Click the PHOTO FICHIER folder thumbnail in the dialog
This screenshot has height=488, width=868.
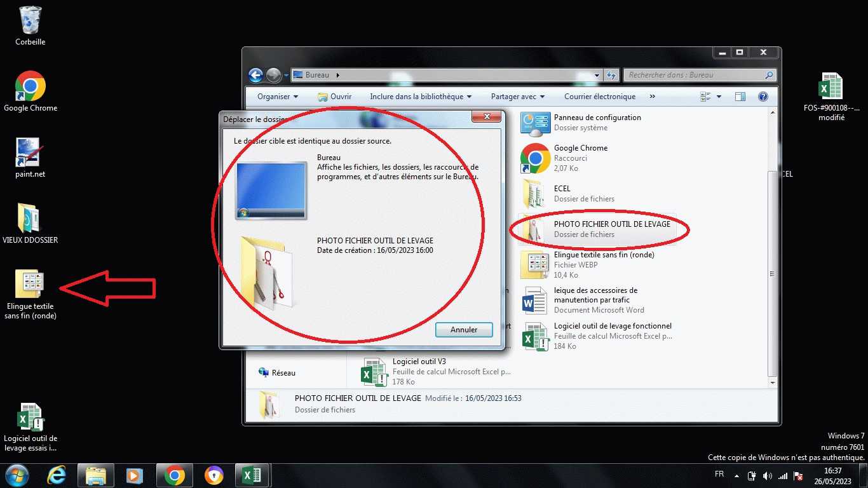(x=267, y=273)
